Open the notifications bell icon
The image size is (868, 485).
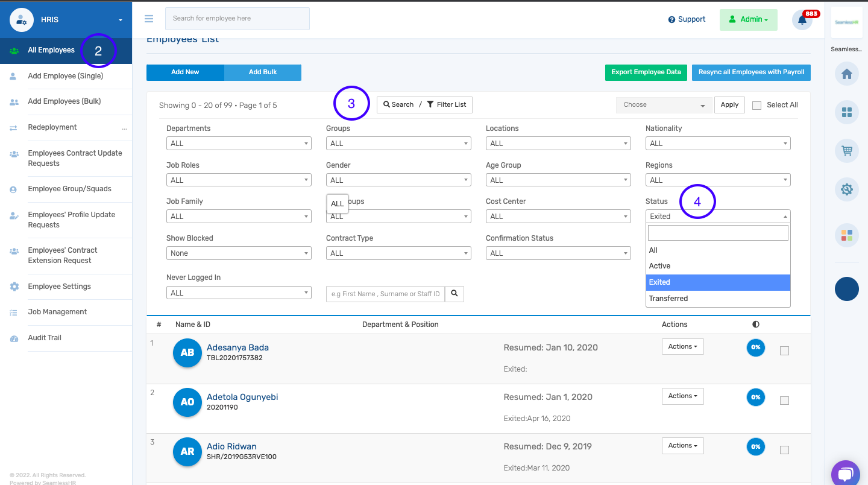point(802,20)
